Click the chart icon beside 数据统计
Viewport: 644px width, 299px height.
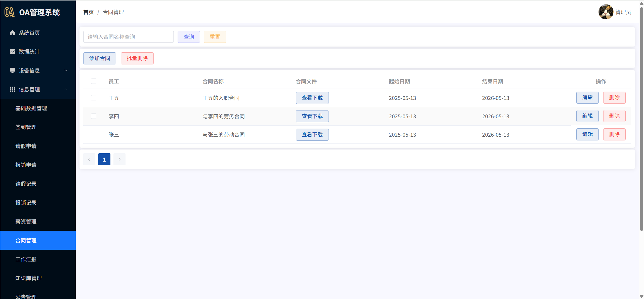(x=12, y=52)
